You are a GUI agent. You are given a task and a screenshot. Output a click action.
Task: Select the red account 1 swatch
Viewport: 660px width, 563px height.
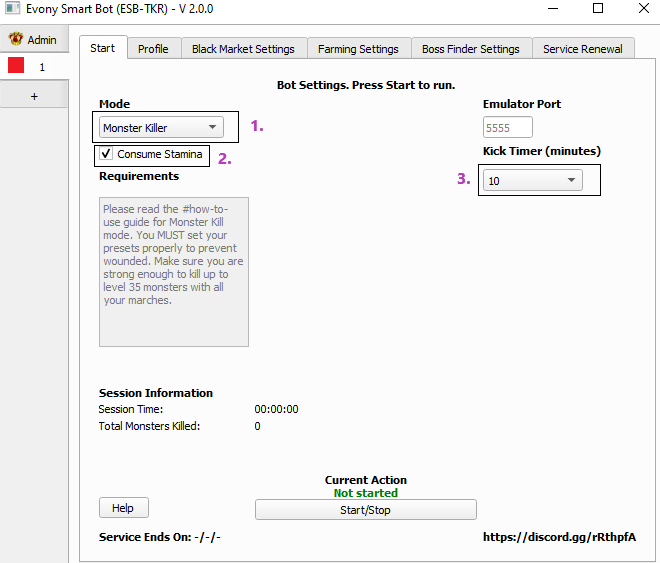click(16, 66)
